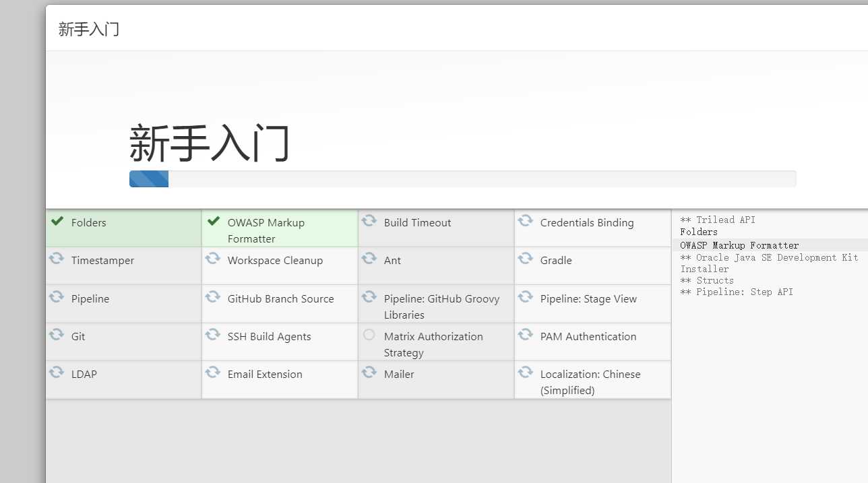Click the green checkmark beside Folders
868x483 pixels.
(x=57, y=221)
